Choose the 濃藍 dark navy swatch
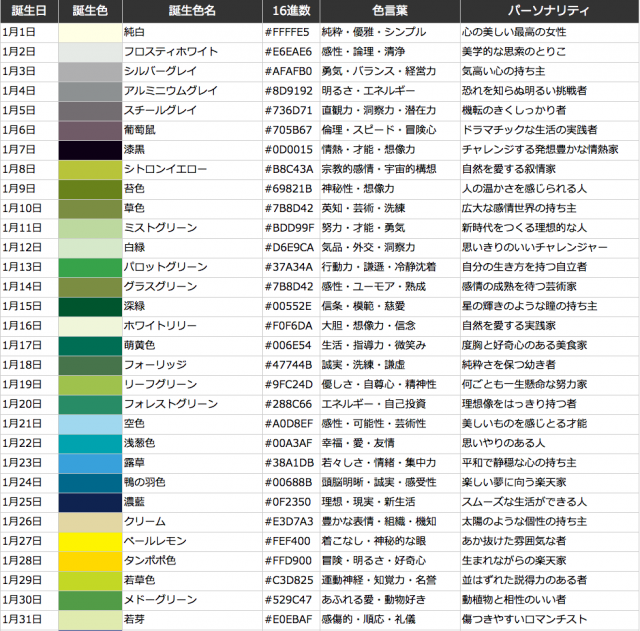This screenshot has height=631, width=640. pyautogui.click(x=89, y=502)
